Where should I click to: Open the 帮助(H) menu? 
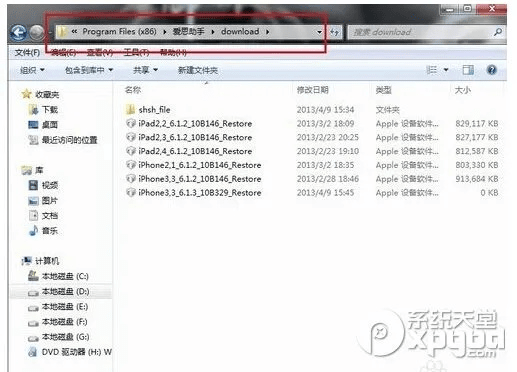(173, 52)
